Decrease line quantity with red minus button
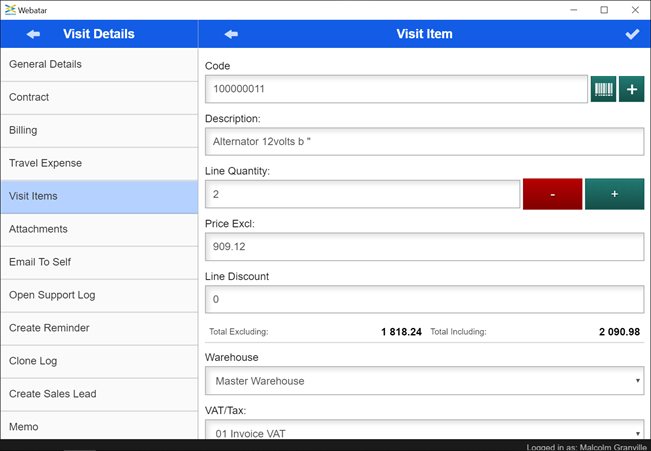Image resolution: width=651 pixels, height=451 pixels. (x=551, y=194)
